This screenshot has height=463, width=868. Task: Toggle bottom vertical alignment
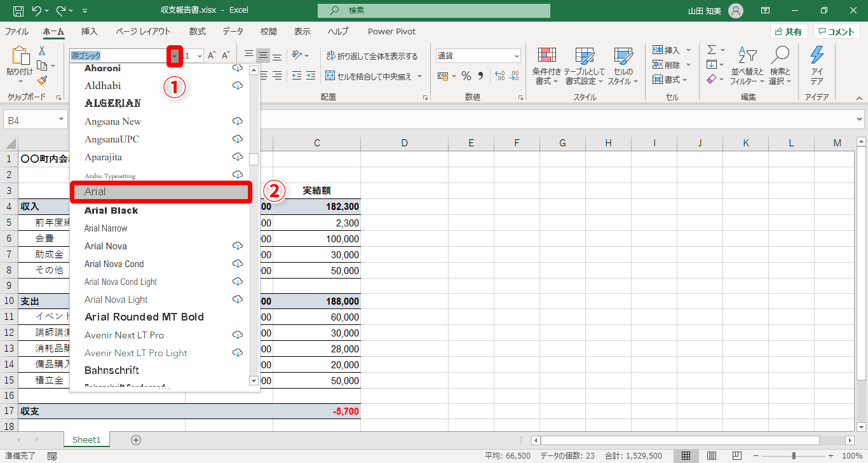point(277,56)
